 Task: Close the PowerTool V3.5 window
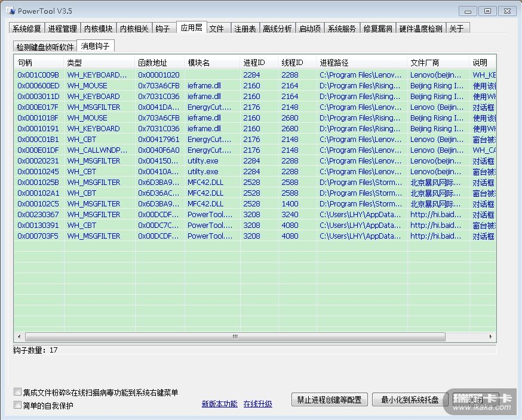tap(507, 11)
